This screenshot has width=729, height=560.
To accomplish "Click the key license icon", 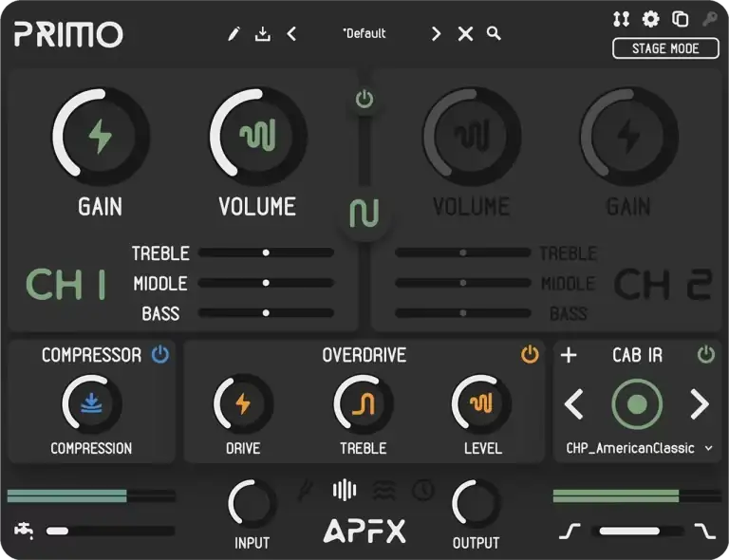I will (709, 19).
